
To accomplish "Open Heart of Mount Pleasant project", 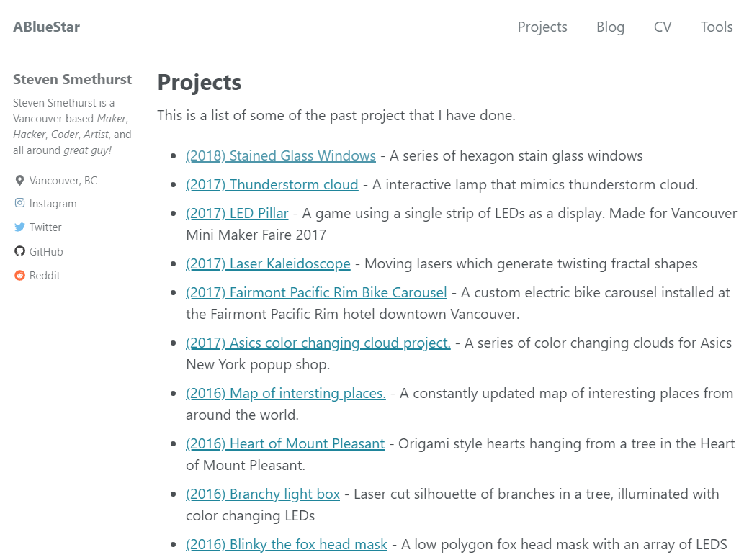I will point(285,444).
